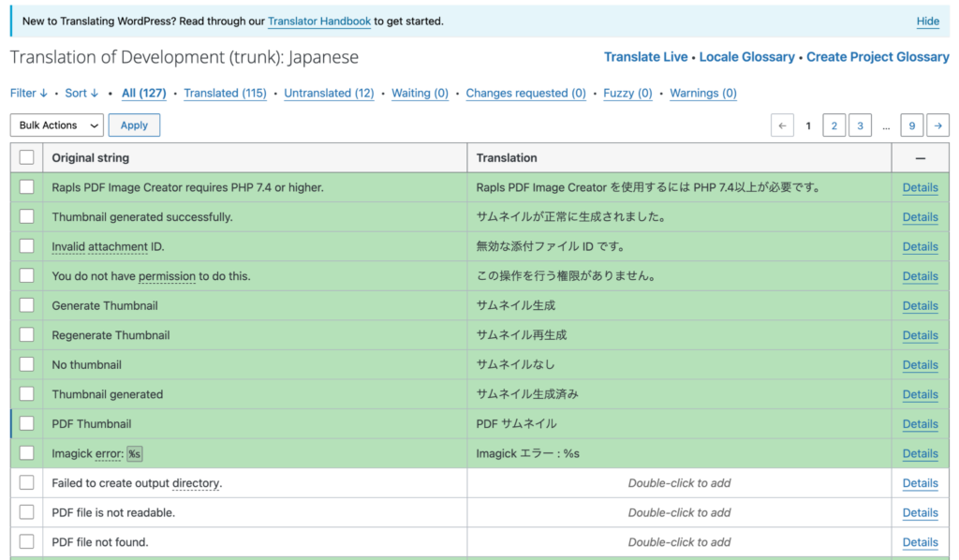Click Create Project Glossary
Viewport: 959px width, 560px height.
(878, 56)
